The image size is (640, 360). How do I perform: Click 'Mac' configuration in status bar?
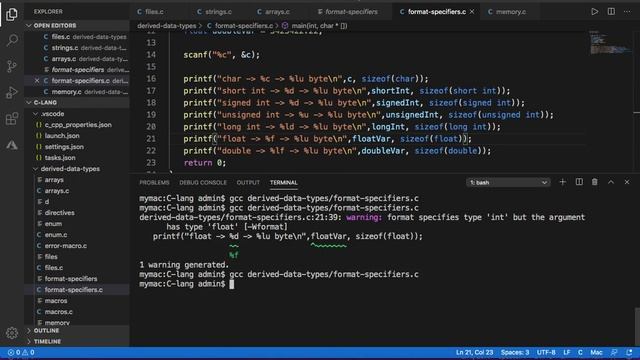click(596, 352)
